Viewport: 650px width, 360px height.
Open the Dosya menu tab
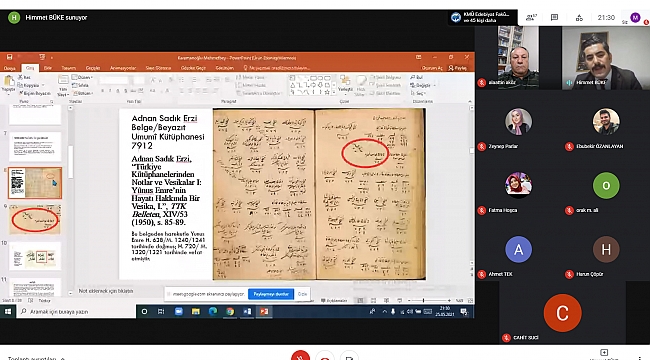click(x=10, y=68)
